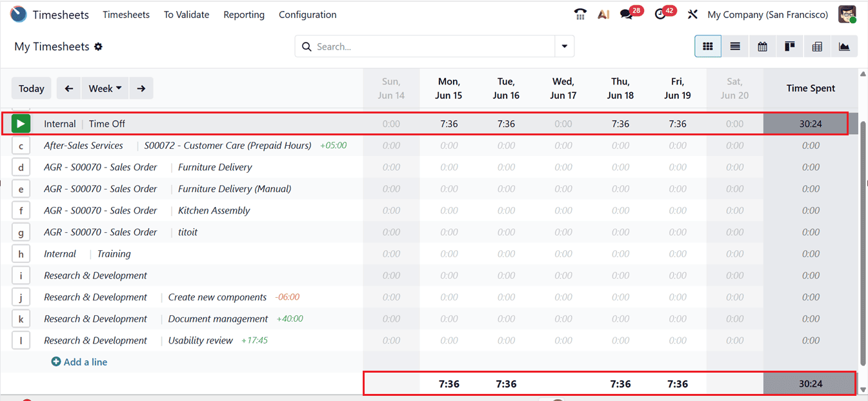Click timer key 'd' for Furniture Delivery
Image resolution: width=868 pixels, height=401 pixels.
coord(21,167)
